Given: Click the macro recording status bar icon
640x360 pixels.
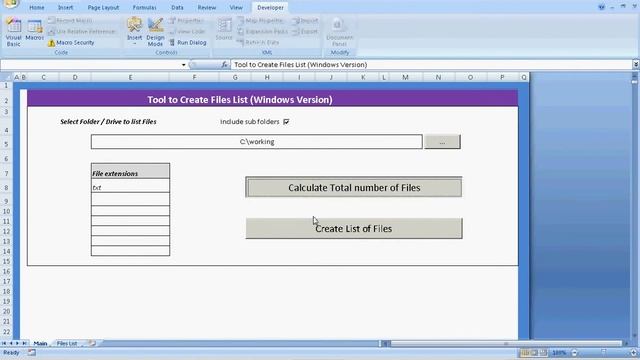Looking at the screenshot, I should [31, 353].
